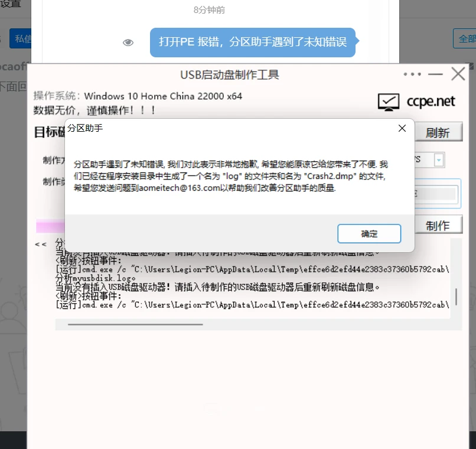Viewport: 476px width, 449px height.
Task: Click the 全部 button in background page
Action: click(464, 38)
